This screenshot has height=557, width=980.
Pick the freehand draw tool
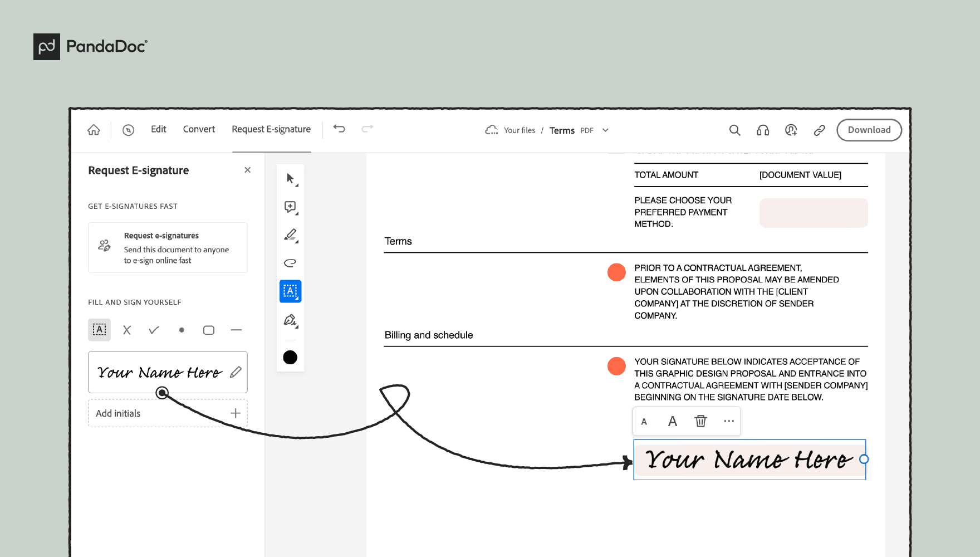[290, 262]
